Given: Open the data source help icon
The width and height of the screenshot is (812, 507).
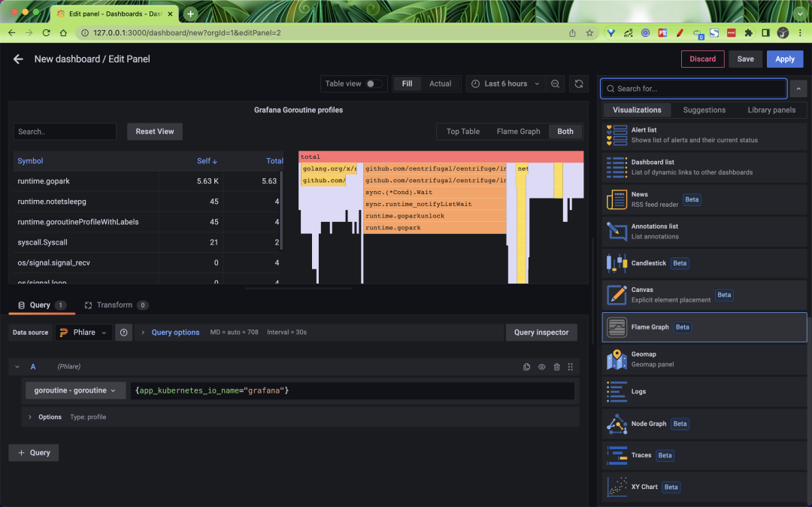Looking at the screenshot, I should pyautogui.click(x=124, y=332).
